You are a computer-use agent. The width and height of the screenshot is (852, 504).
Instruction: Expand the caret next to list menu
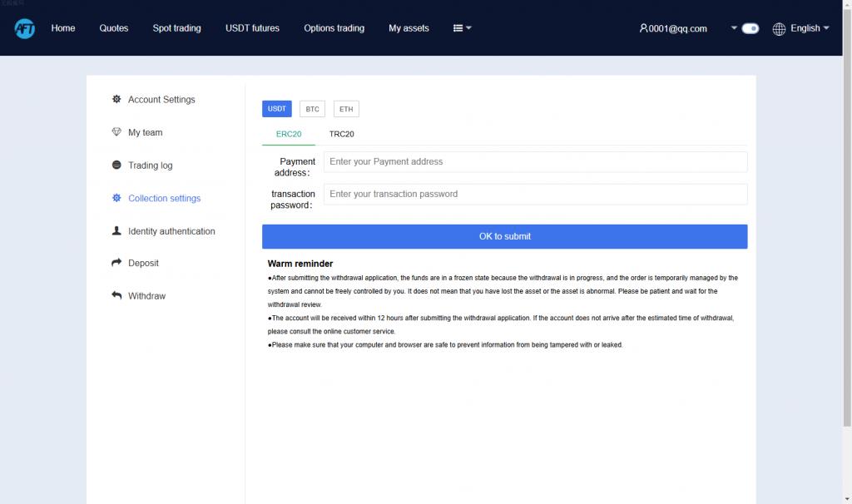468,28
